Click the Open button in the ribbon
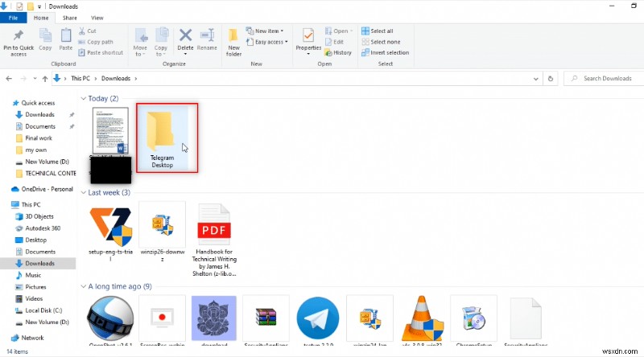The width and height of the screenshot is (644, 357). 339,31
